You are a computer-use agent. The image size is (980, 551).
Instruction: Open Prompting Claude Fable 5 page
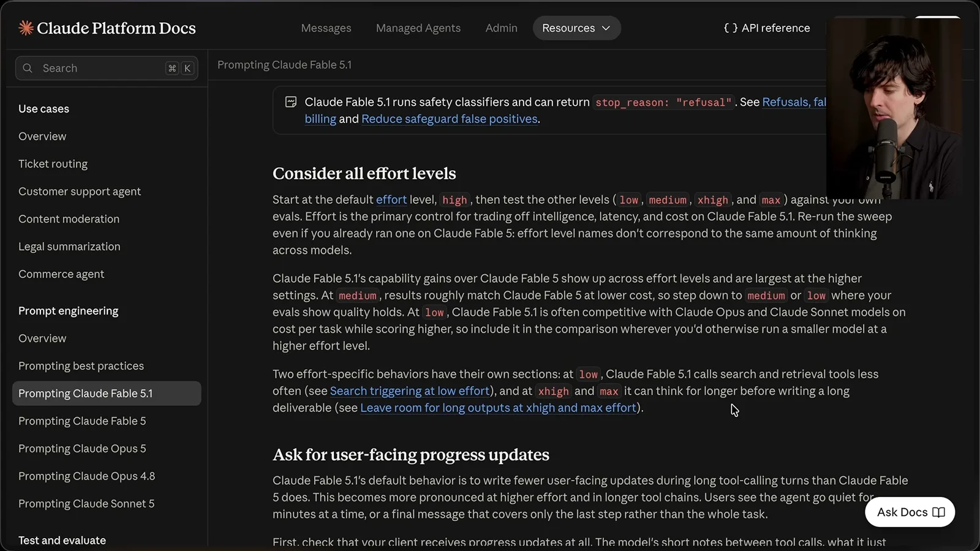82,421
